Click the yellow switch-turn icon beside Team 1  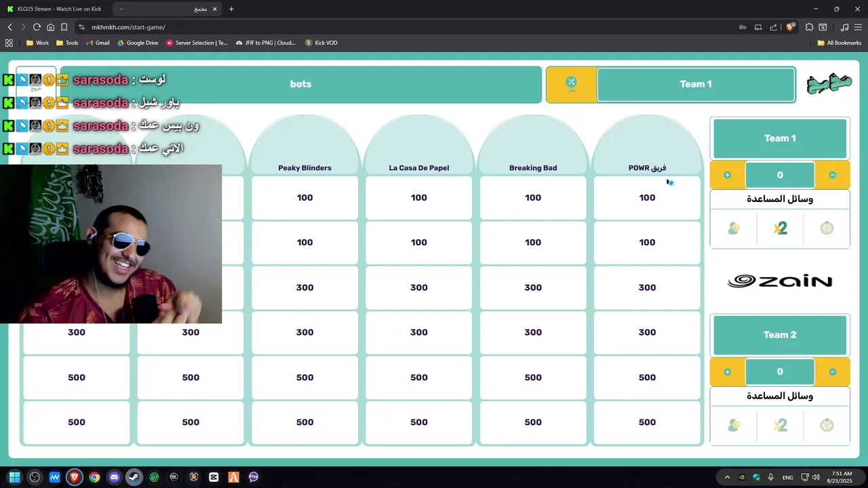pyautogui.click(x=571, y=84)
